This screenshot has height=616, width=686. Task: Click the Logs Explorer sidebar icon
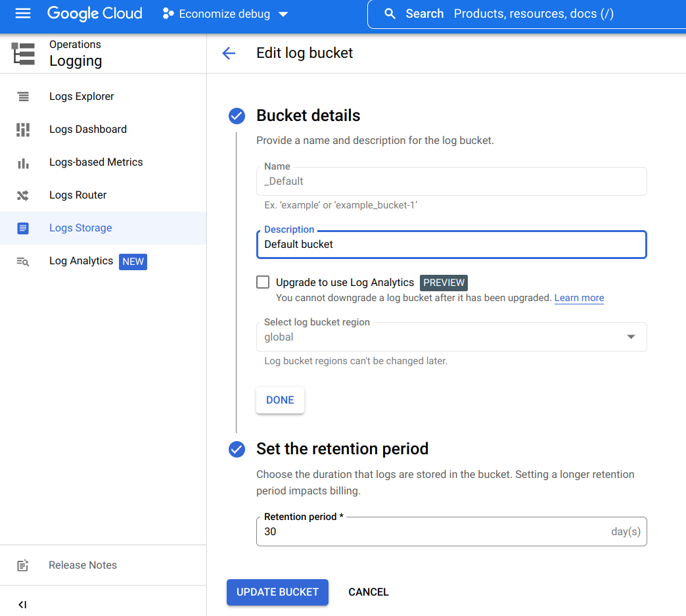click(23, 97)
